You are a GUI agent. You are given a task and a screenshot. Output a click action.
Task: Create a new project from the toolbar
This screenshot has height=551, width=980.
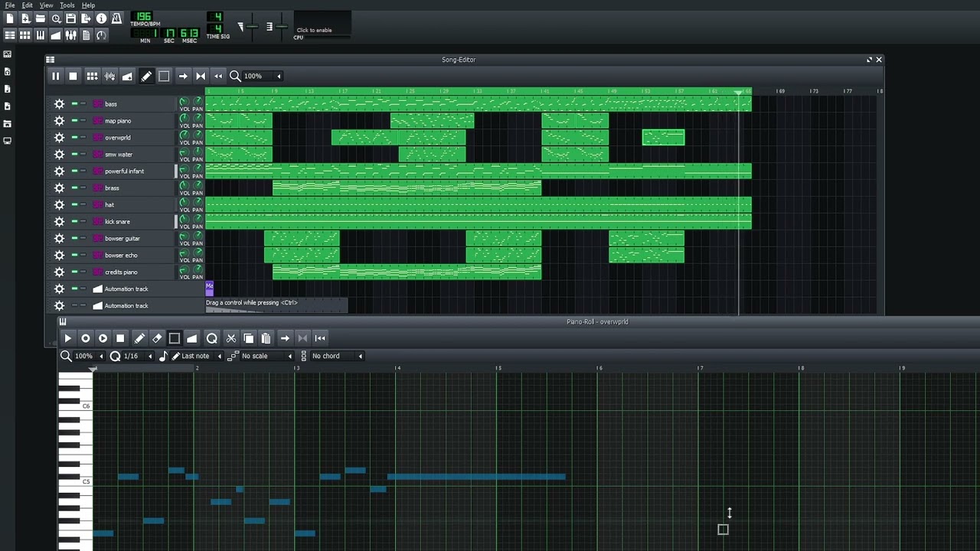coord(10,18)
